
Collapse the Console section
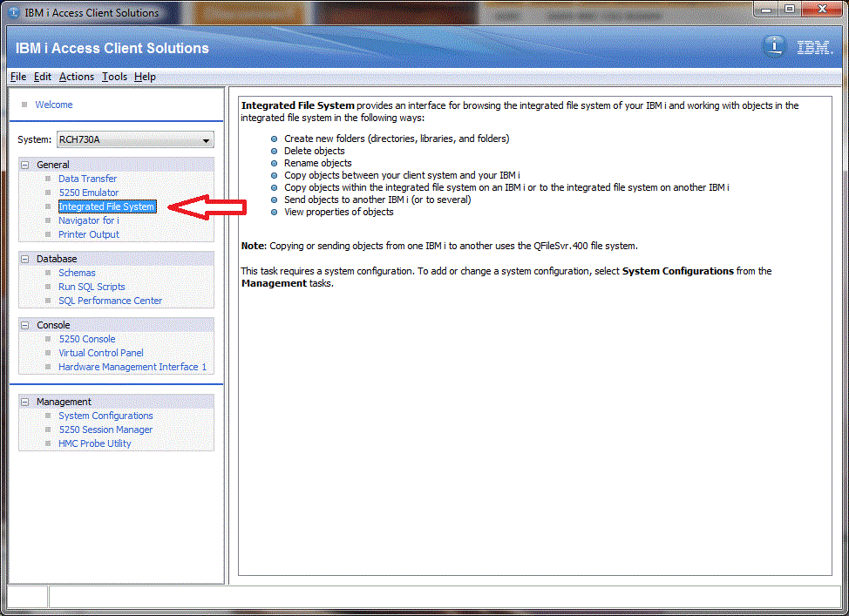24,324
